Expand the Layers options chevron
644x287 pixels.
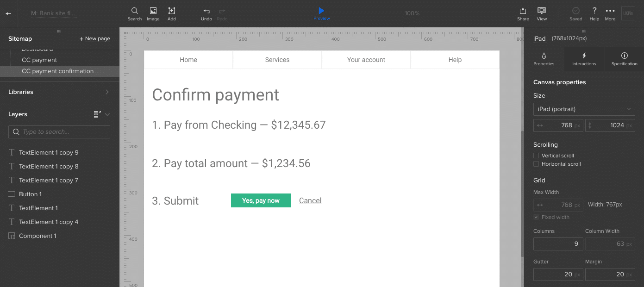tap(107, 114)
